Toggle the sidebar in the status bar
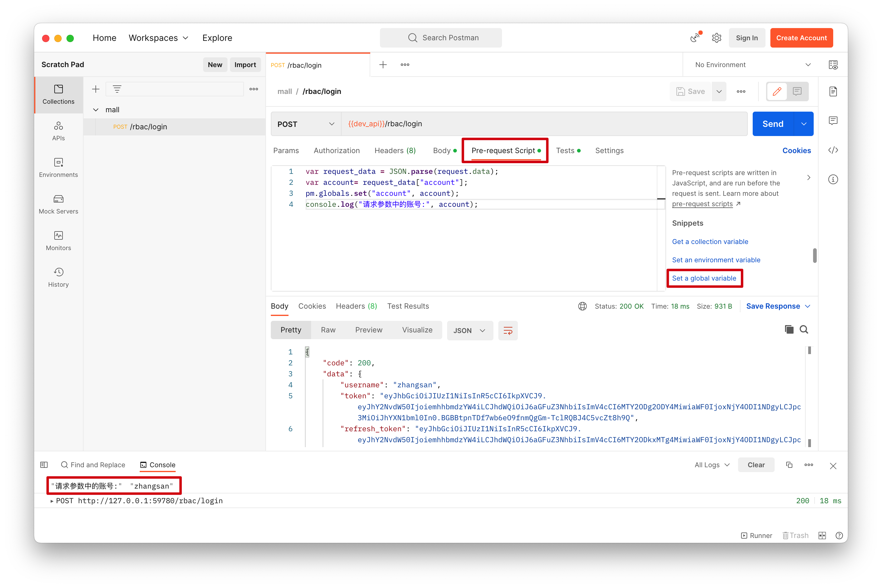882x588 pixels. coord(44,464)
